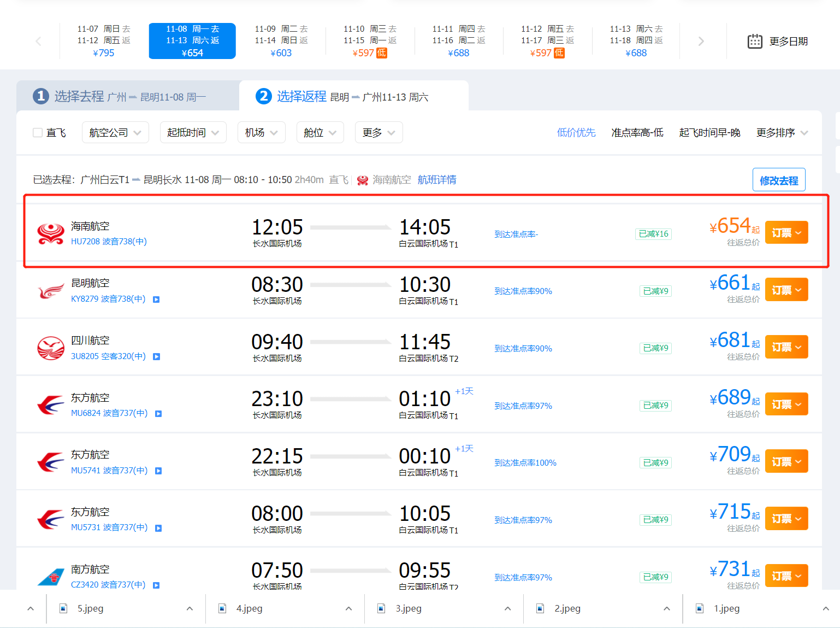Book the ¥715 MU5731 flight
Screen dimensions: 840x628
(x=786, y=519)
